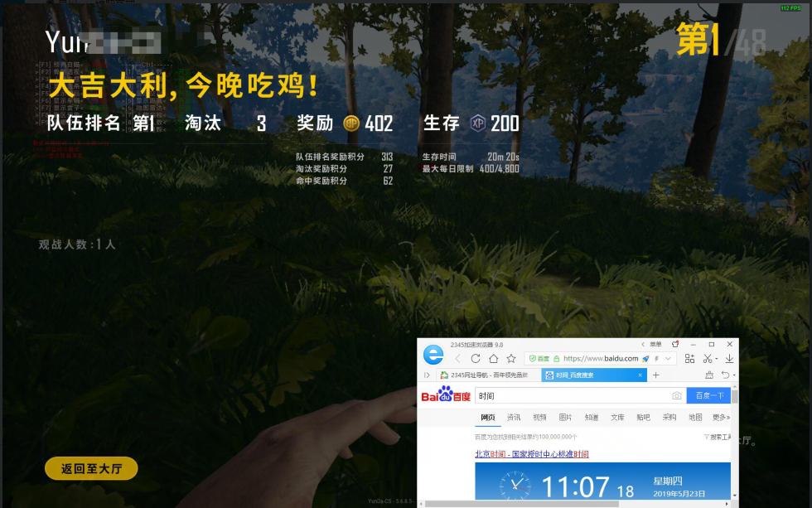The width and height of the screenshot is (812, 508).
Task: Click the clean-up broom icon on tab bar
Action: 709,375
